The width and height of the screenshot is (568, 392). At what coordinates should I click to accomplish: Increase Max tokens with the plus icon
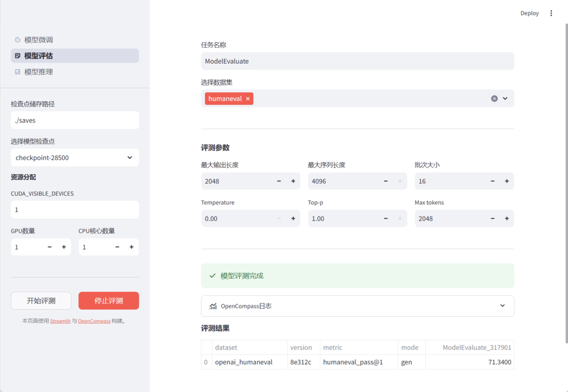[x=507, y=218]
